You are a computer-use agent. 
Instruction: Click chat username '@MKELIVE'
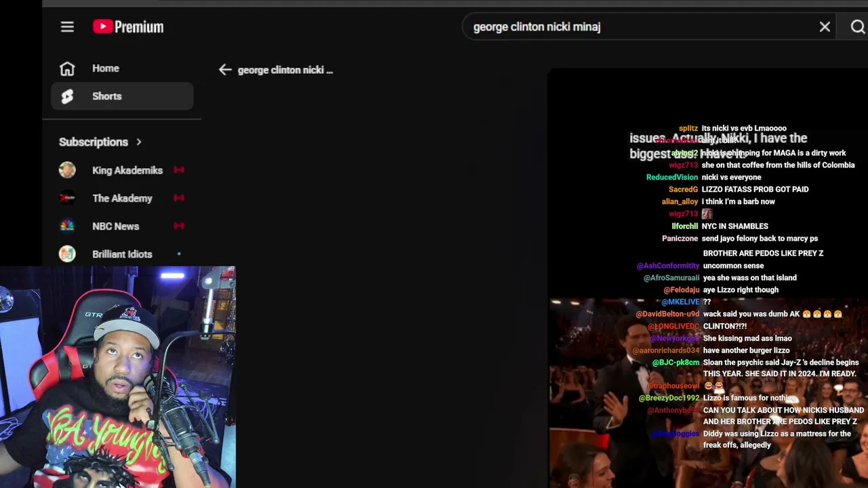tap(680, 302)
